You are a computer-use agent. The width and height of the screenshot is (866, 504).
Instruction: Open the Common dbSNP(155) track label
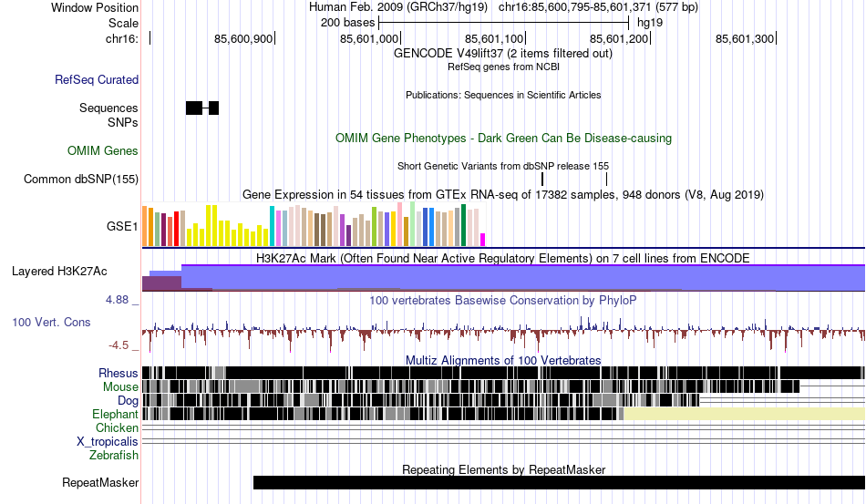80,179
